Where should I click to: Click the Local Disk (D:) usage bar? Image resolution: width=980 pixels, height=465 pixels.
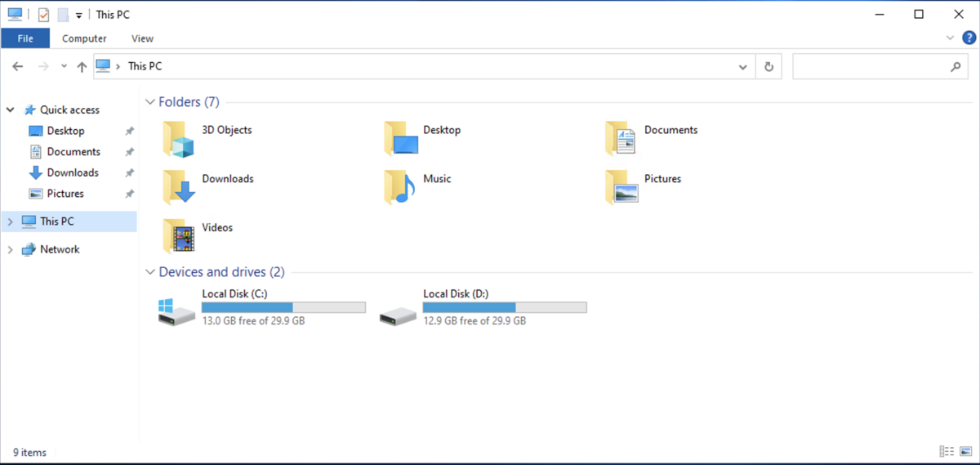coord(505,307)
